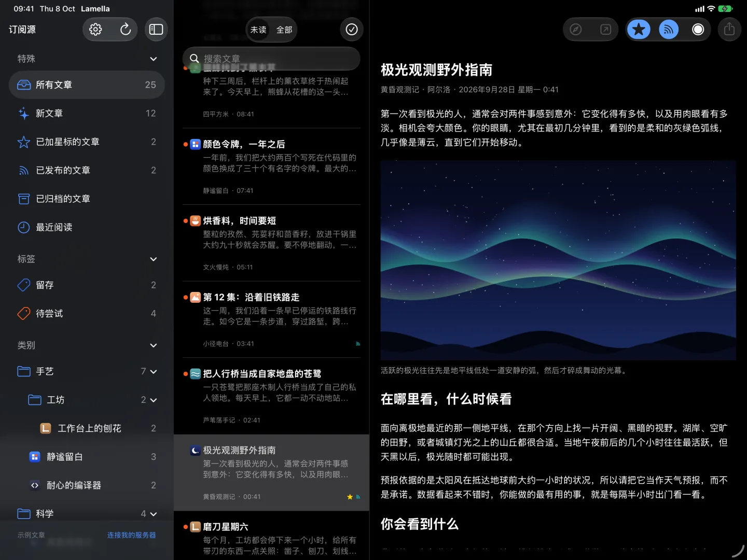The image size is (747, 560).
Task: Open the 静谧留白 feed
Action: (87, 457)
